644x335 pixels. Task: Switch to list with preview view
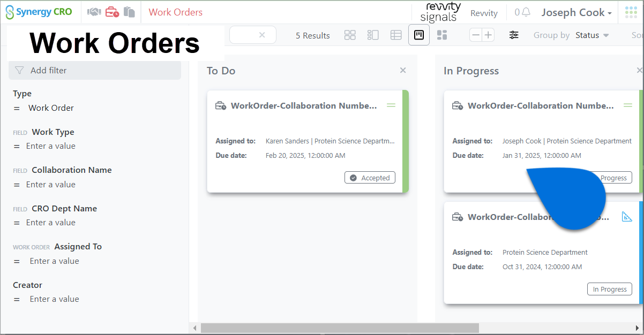tap(373, 35)
